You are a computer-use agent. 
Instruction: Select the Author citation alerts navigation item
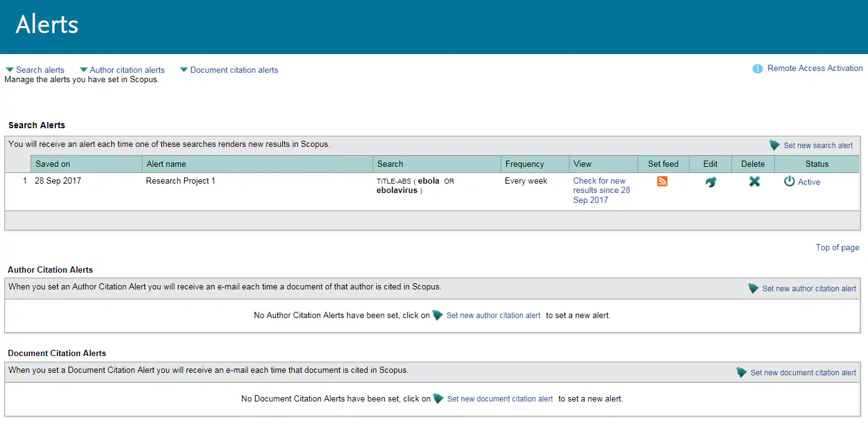coord(127,70)
